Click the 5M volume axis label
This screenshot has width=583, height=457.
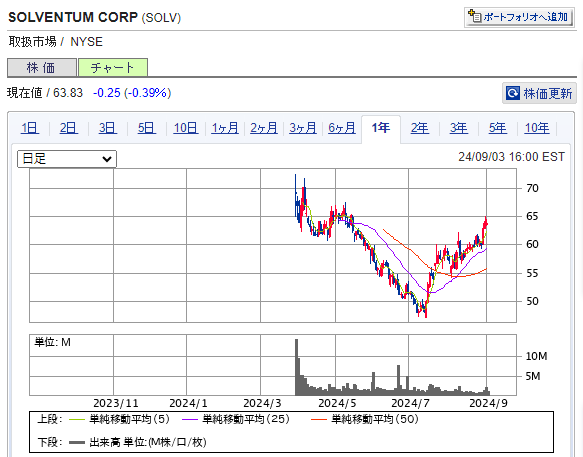(x=533, y=376)
